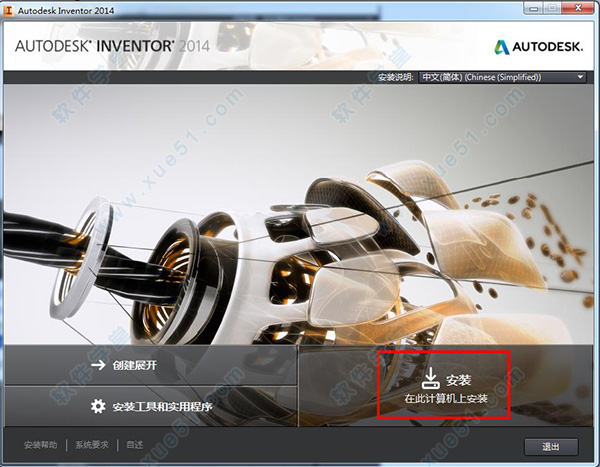Viewport: 600px width, 467px height.
Task: Click the arrow icon beside 创建展开
Action: pos(98,365)
